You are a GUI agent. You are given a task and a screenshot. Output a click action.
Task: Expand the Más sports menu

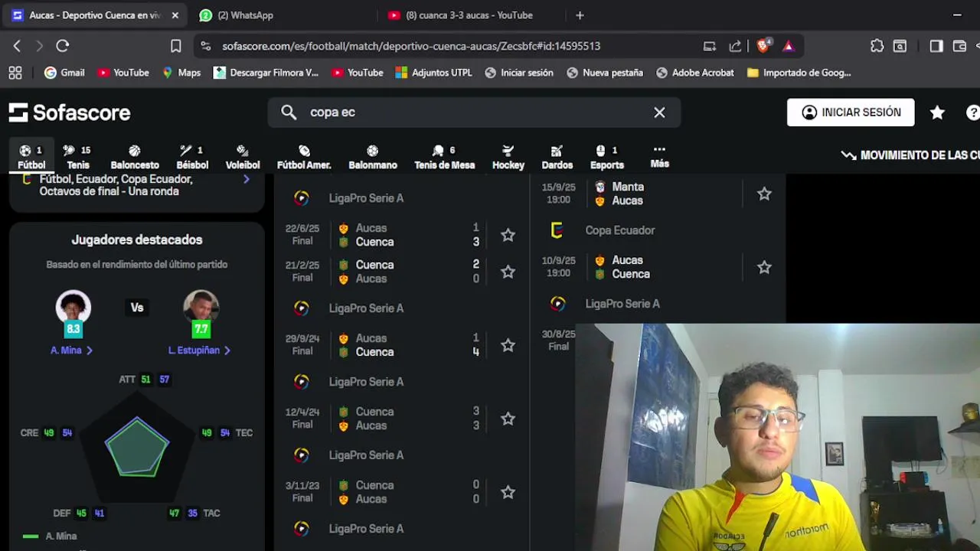[659, 156]
